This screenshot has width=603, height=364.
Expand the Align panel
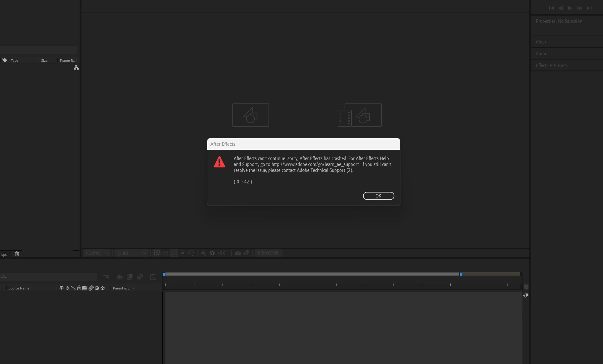pos(541,42)
